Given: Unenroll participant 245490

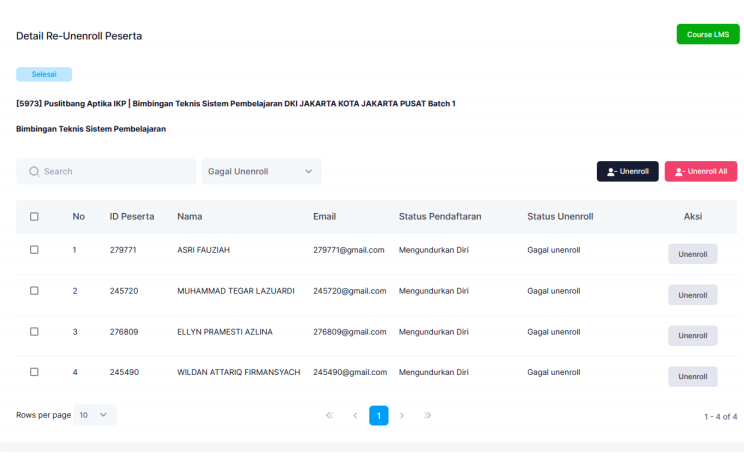Looking at the screenshot, I should pyautogui.click(x=692, y=377).
